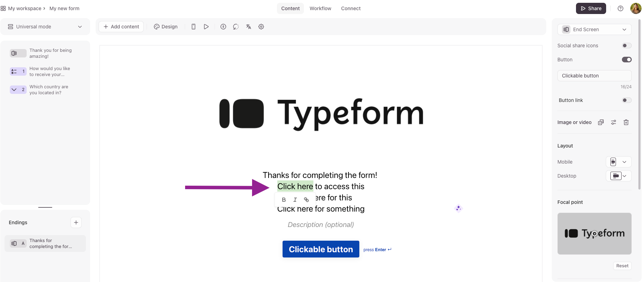Screen dimensions: 644x282
Task: Click the workspace grid icon
Action: point(3,8)
